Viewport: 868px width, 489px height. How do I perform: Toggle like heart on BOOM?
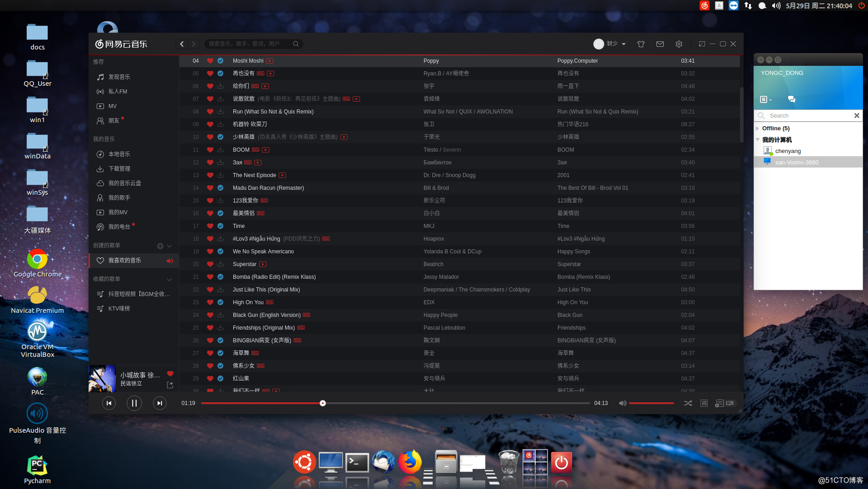point(210,150)
